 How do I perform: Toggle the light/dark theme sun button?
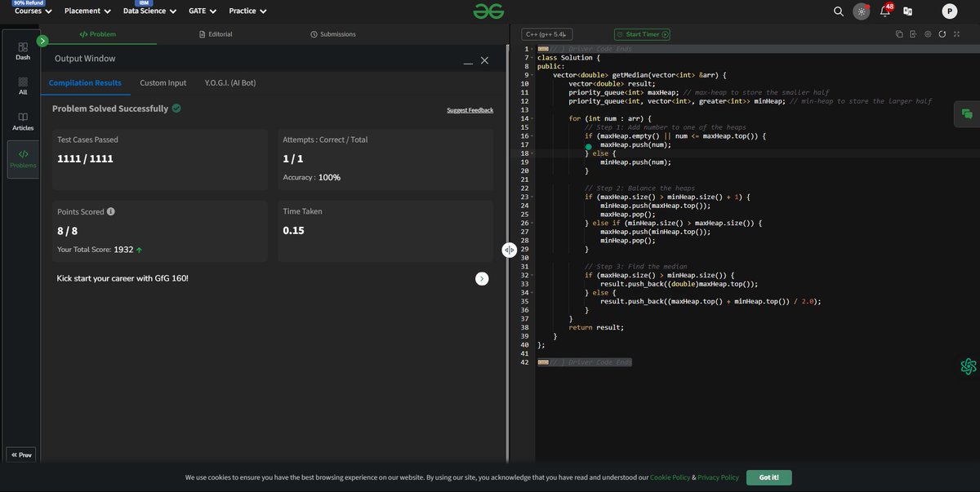click(862, 11)
